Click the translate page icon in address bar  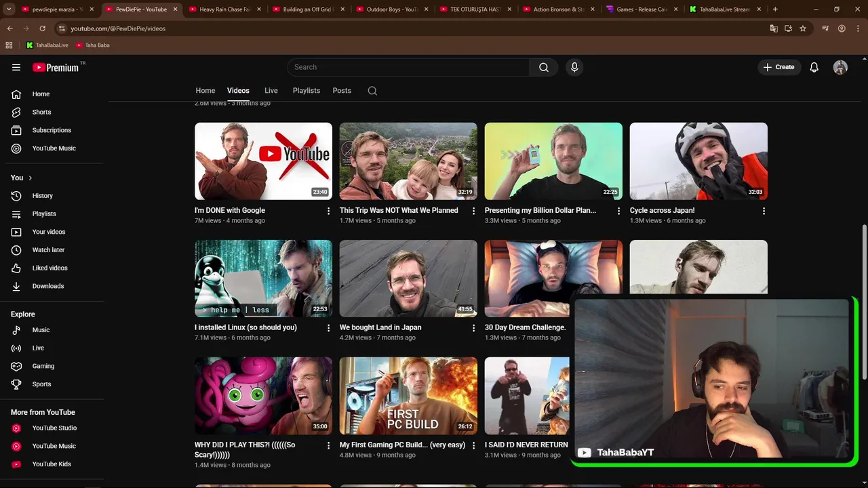774,28
